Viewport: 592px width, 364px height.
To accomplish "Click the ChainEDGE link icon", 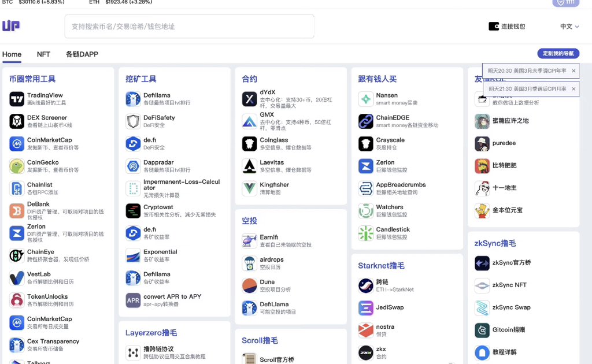I will [365, 121].
